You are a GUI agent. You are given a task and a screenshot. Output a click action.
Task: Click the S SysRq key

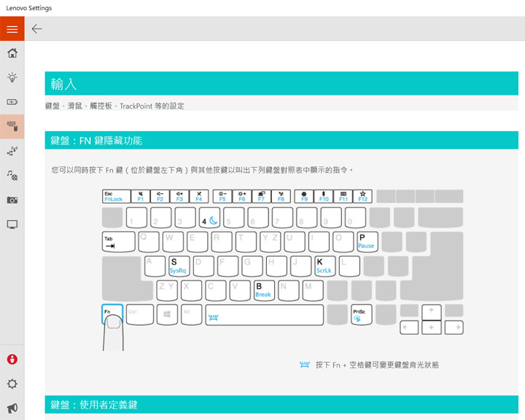coord(179,266)
